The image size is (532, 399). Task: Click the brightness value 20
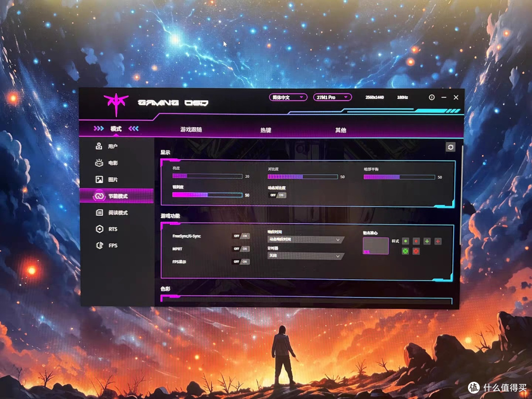click(x=247, y=176)
